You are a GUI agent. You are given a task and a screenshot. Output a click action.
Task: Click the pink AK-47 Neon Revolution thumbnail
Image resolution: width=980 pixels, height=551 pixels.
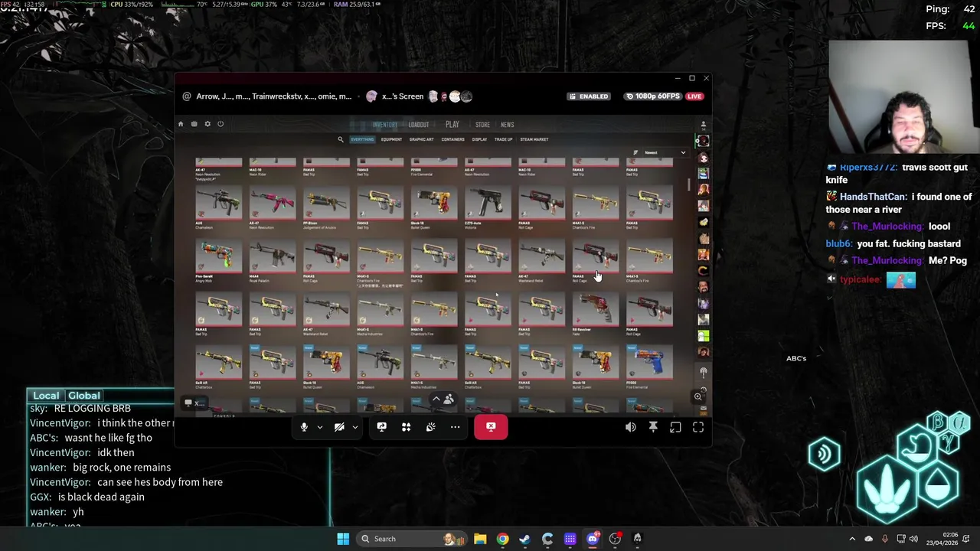pos(273,202)
